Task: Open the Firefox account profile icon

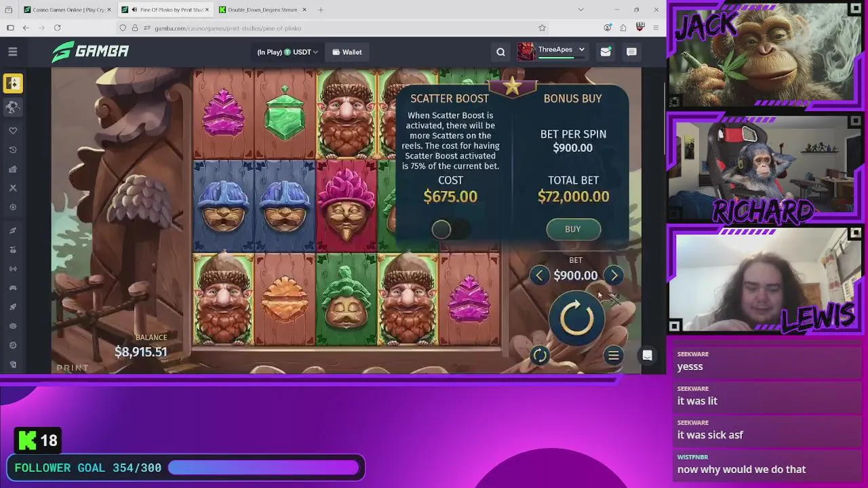Action: point(607,28)
